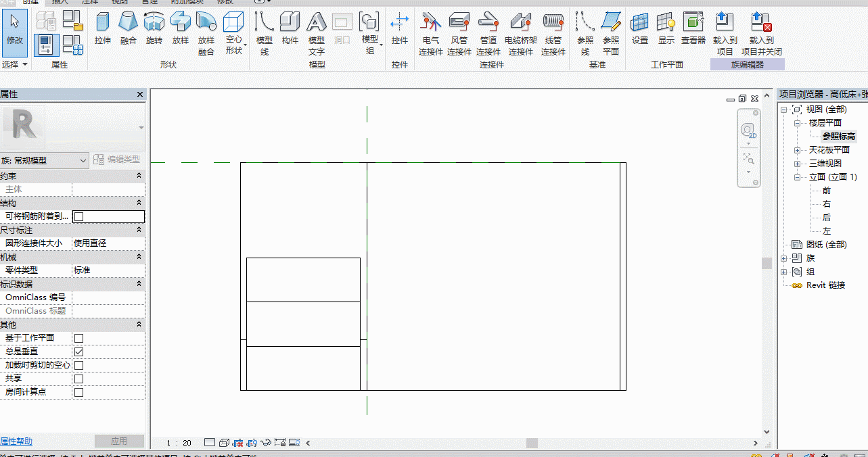Click 载入到项目 load into project
The image size is (868, 457).
pyautogui.click(x=725, y=34)
